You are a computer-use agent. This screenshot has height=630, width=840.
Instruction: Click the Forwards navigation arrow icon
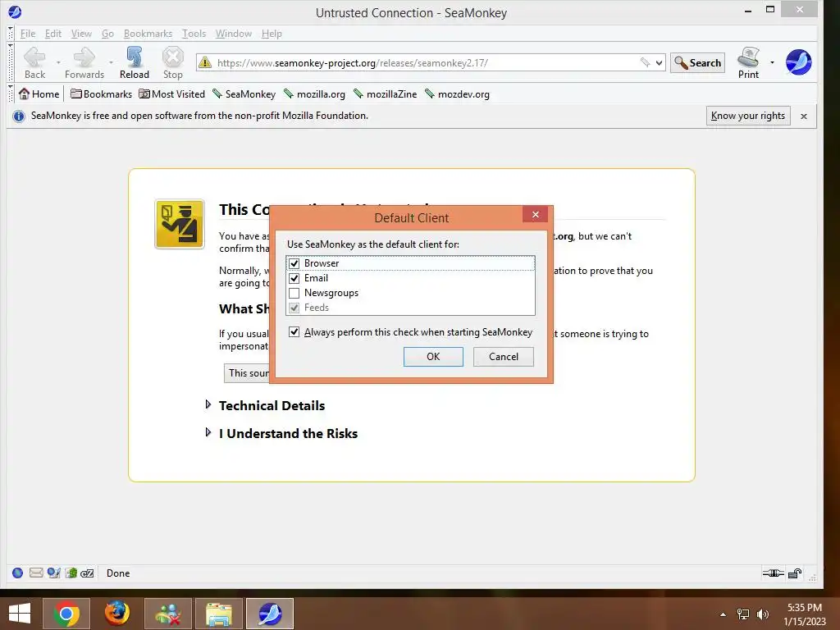[84, 57]
